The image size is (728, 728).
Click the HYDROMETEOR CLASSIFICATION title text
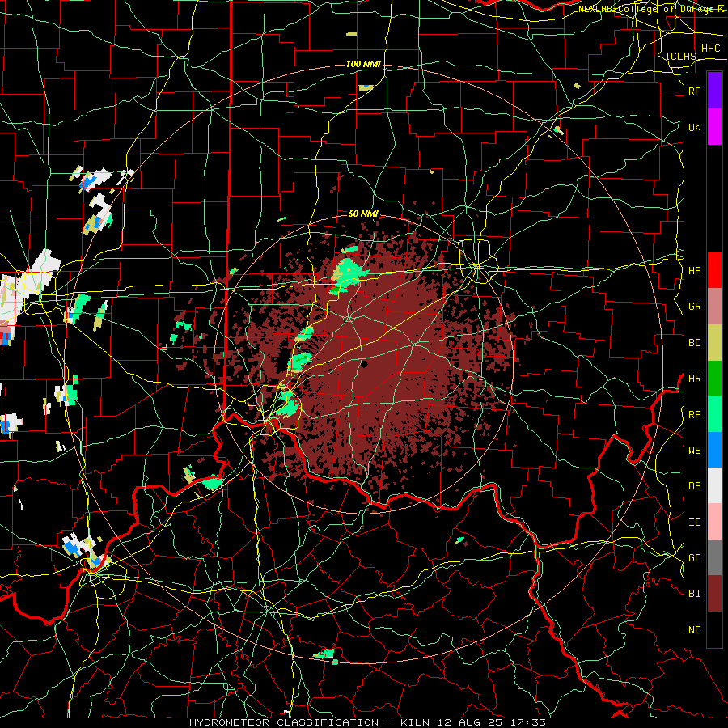284,722
